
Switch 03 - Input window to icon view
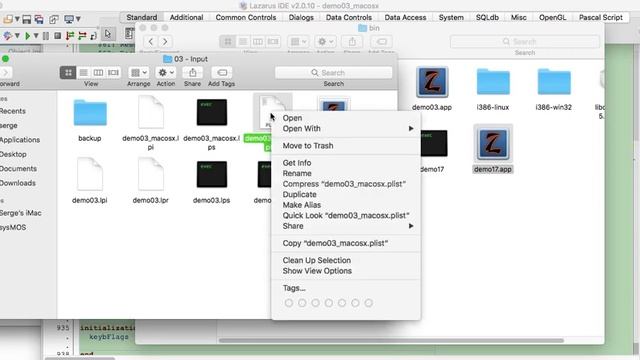pyautogui.click(x=68, y=73)
